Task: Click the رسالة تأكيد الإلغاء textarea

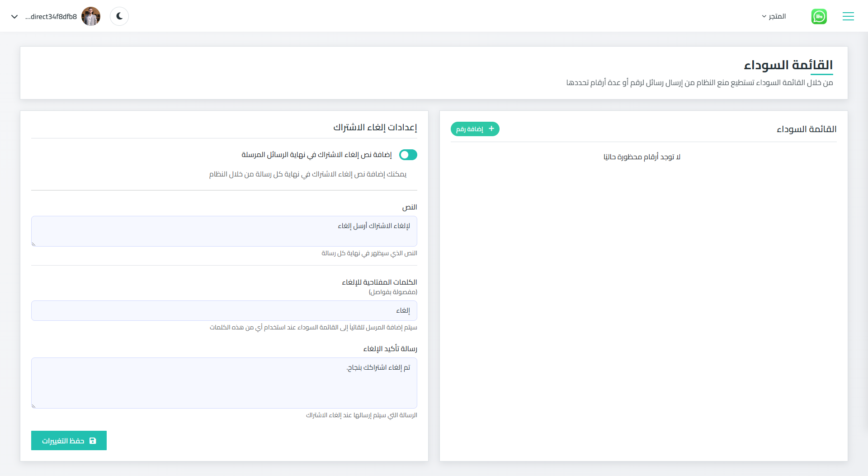Action: tap(224, 383)
